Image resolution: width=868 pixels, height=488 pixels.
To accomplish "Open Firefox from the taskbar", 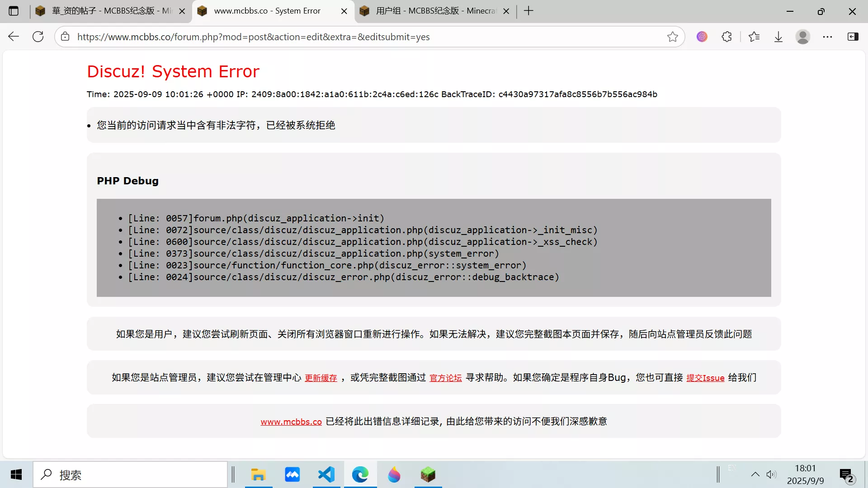I will pyautogui.click(x=394, y=474).
